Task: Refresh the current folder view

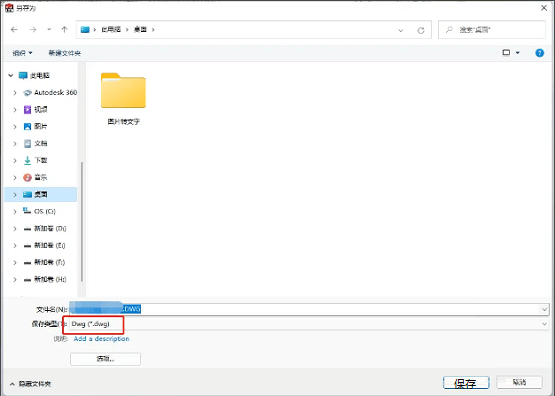Action: tap(421, 30)
